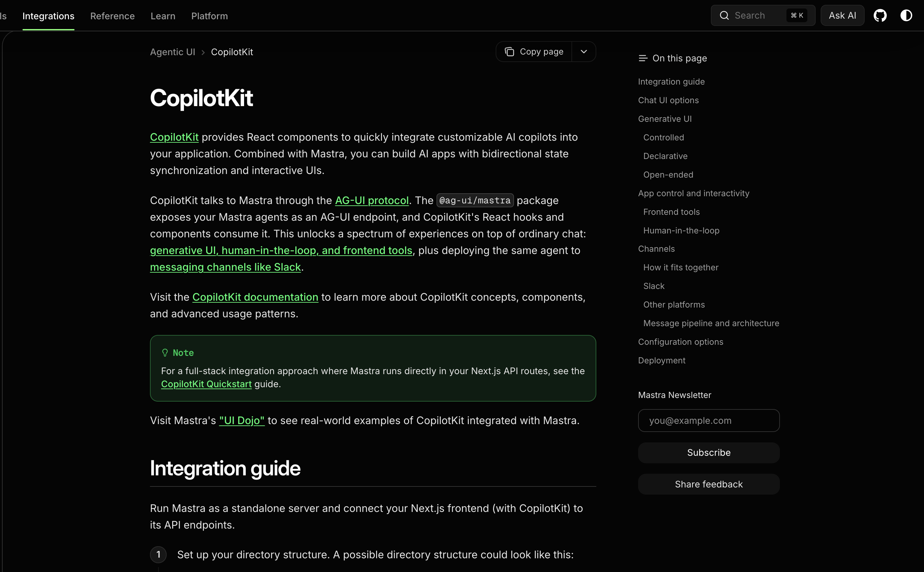Screen dimensions: 924x572
Task: Go to Message pipeline and architecture
Action: 711,323
